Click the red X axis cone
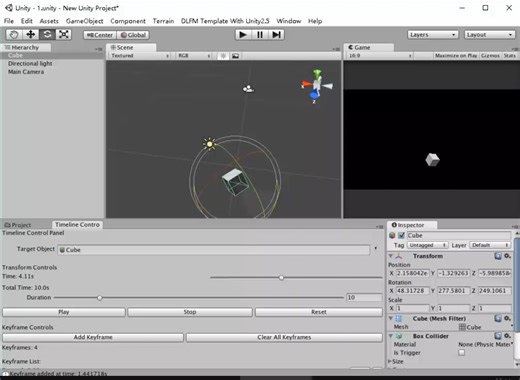Image resolution: width=520 pixels, height=380 pixels. (306, 84)
